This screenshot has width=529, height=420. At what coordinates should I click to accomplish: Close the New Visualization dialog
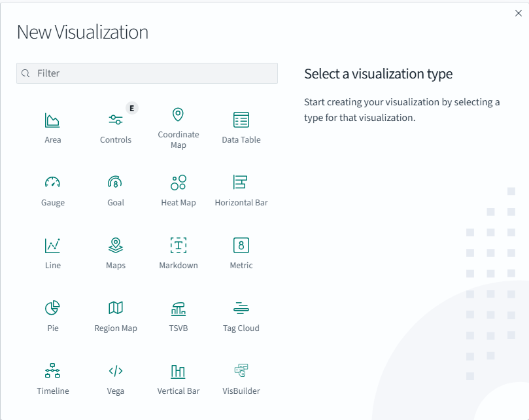click(518, 13)
